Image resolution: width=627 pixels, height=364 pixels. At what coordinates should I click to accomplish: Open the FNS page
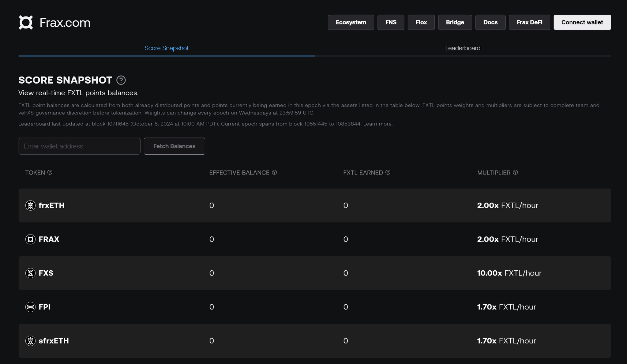[391, 22]
